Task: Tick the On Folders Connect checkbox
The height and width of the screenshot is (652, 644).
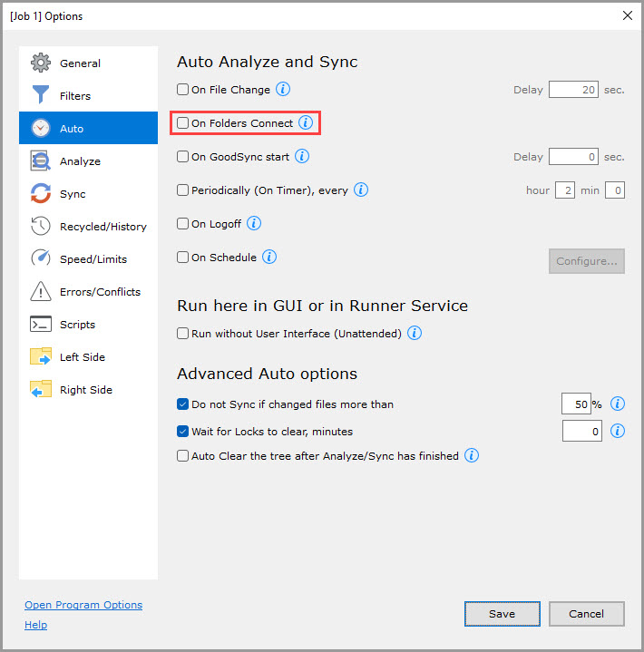Action: point(183,123)
